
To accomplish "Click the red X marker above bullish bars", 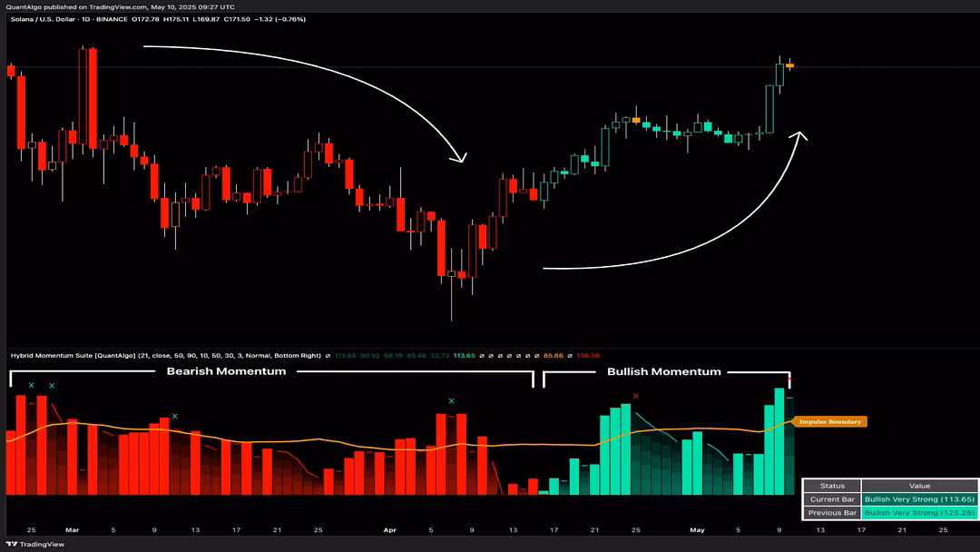I will 635,396.
